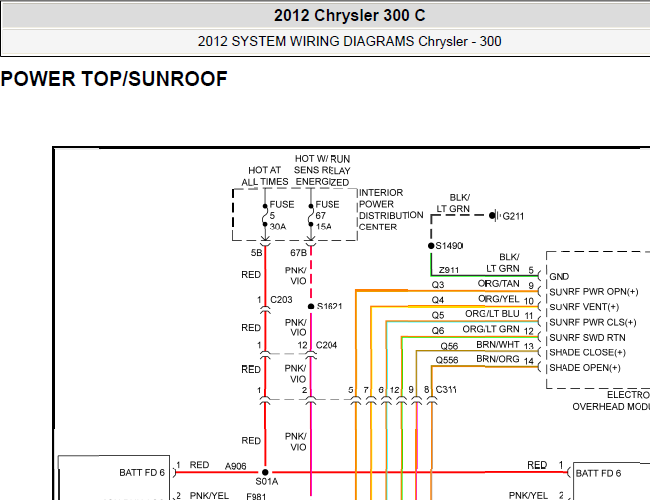Click the Fuse 67 15A symbol
The height and width of the screenshot is (500, 650).
[x=311, y=215]
